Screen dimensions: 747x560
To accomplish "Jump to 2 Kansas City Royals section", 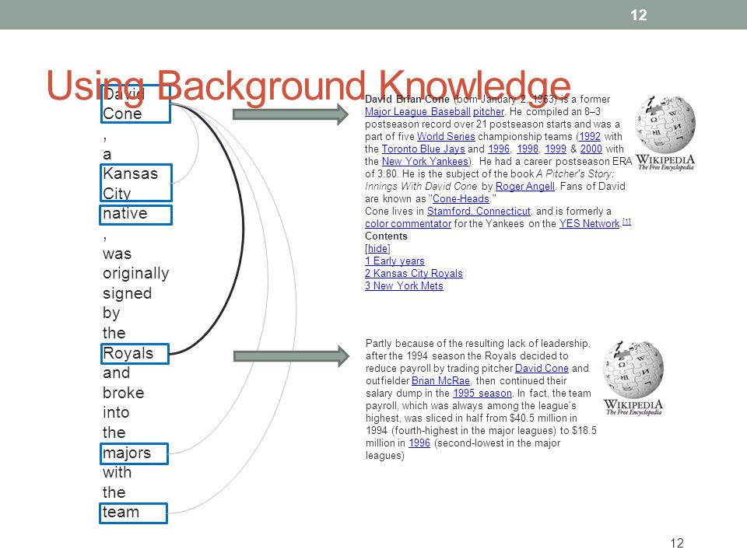I will (x=413, y=273).
